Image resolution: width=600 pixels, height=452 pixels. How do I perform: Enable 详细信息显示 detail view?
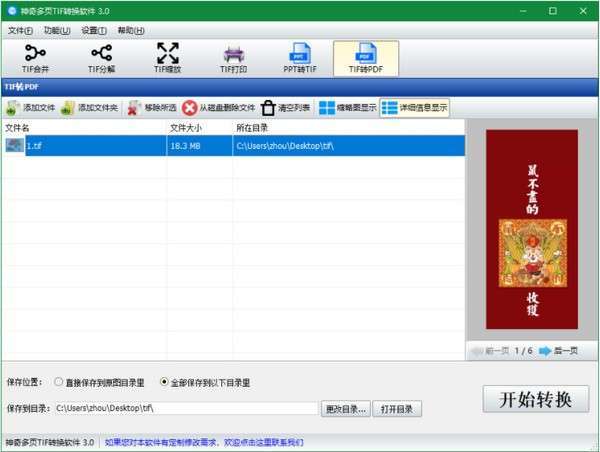coord(414,108)
